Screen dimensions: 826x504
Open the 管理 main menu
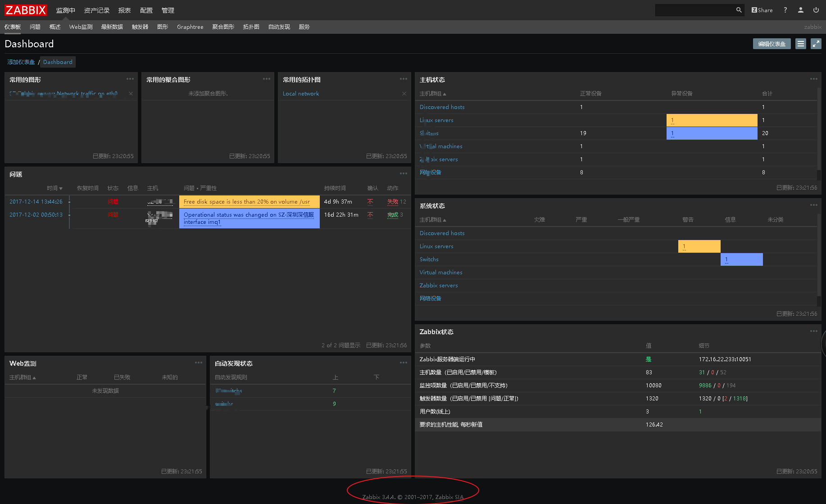tap(168, 10)
